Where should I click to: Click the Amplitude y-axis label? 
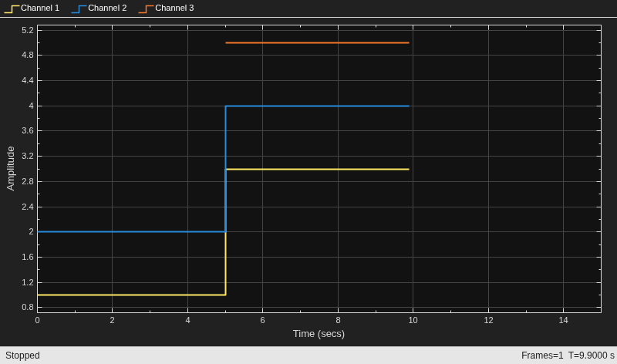[x=11, y=168]
